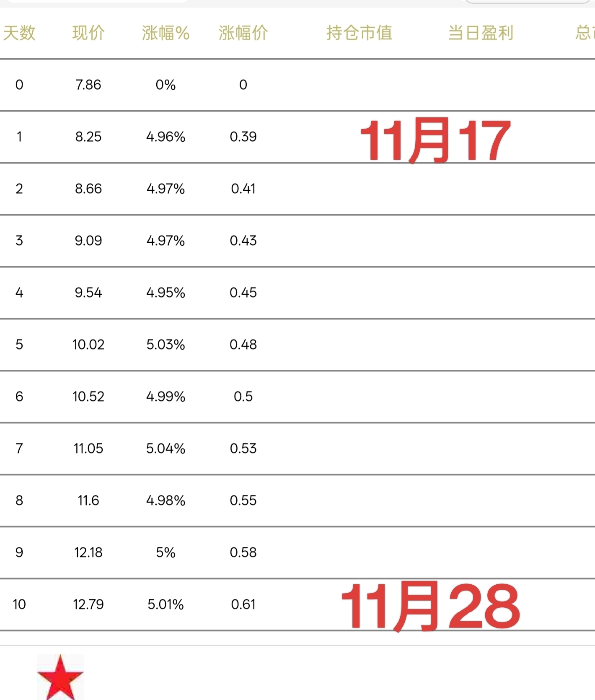Click the red 11月28 annotation
The height and width of the screenshot is (700, 595).
tap(430, 607)
